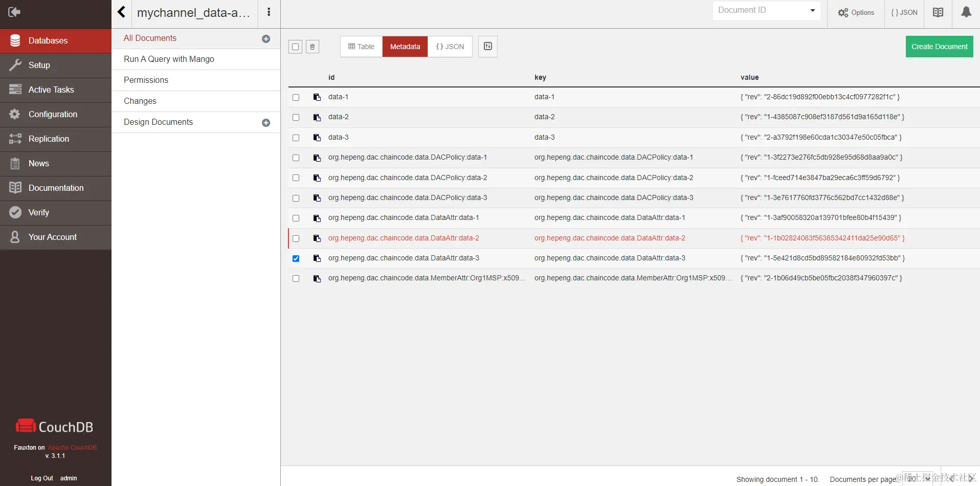Toggle the select-all documents checkbox

coord(295,47)
